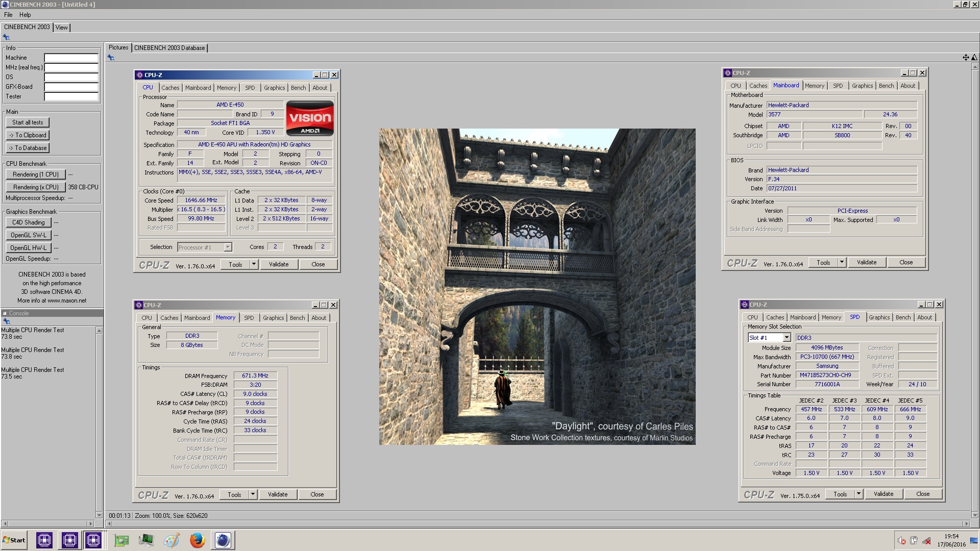
Task: Select the Pictures tab
Action: [x=118, y=47]
